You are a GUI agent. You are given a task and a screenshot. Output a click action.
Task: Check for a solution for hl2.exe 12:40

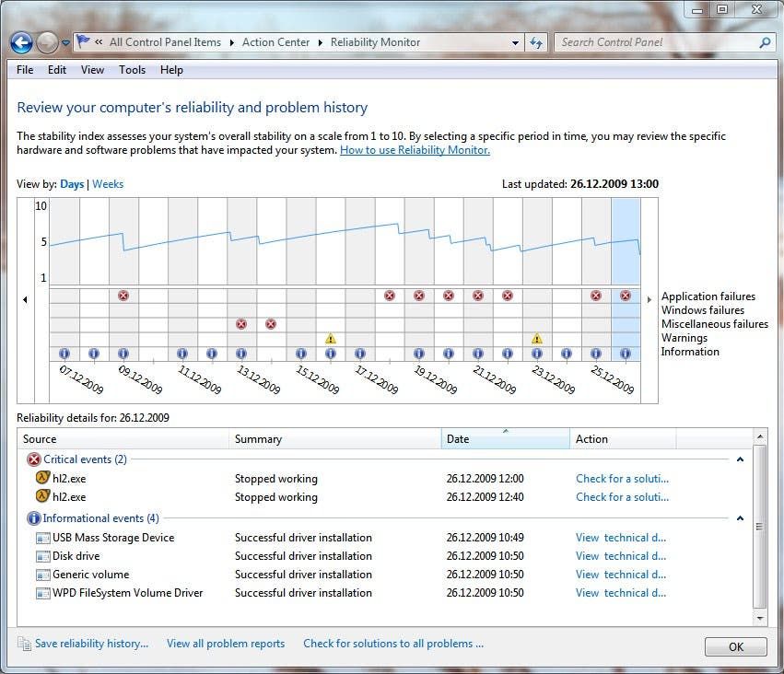click(622, 496)
